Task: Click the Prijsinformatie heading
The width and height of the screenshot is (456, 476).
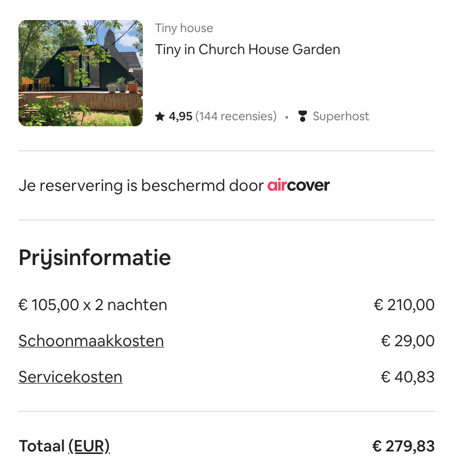Action: [x=95, y=258]
